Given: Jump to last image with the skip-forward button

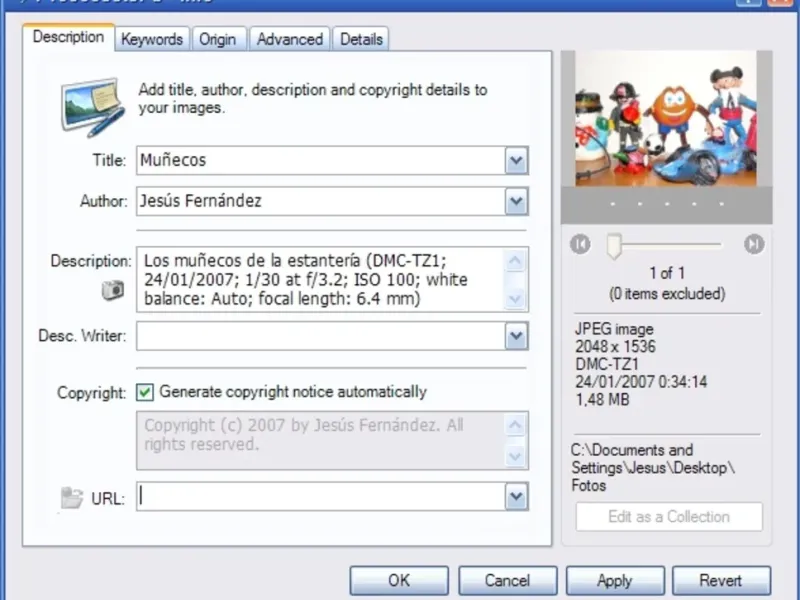Looking at the screenshot, I should 754,244.
